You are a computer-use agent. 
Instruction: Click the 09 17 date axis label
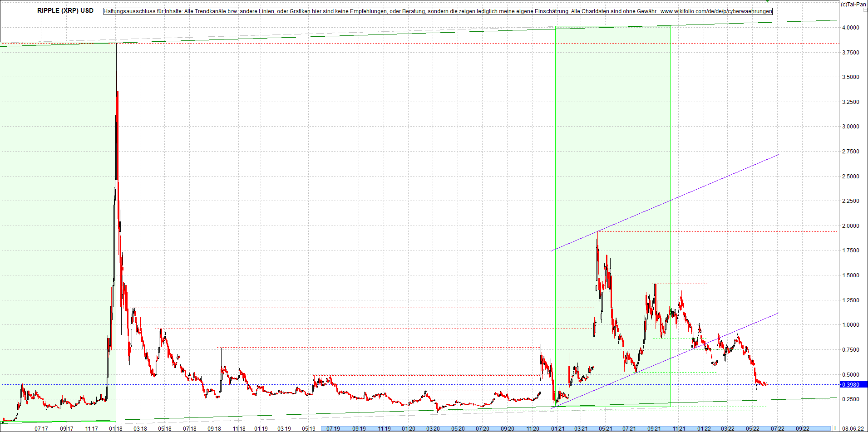click(66, 428)
